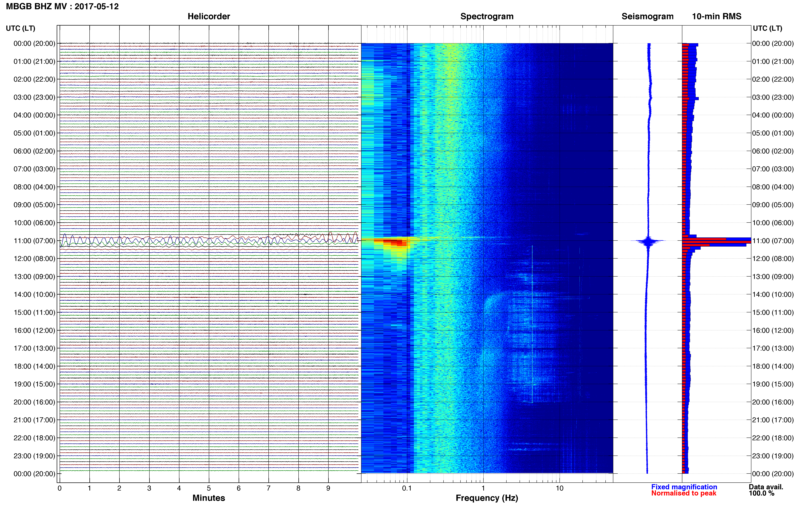The width and height of the screenshot is (812, 508).
Task: Click left-axis time label 20:00 (16:00)
Action: 34,402
